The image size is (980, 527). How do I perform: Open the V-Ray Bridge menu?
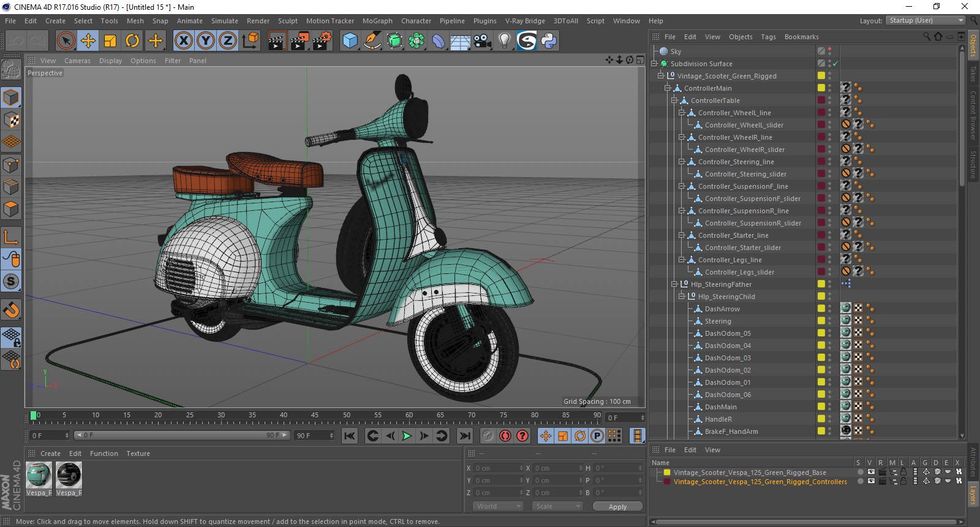(525, 21)
